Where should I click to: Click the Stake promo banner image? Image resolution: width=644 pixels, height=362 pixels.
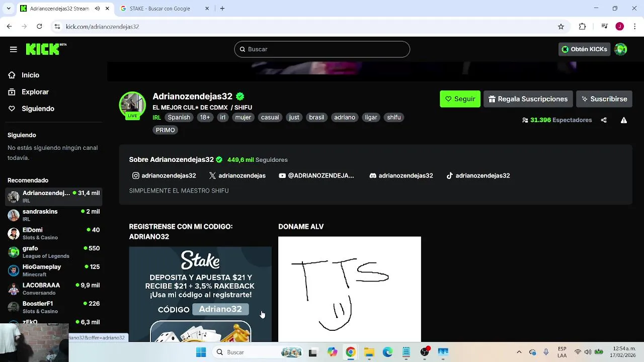click(x=200, y=294)
